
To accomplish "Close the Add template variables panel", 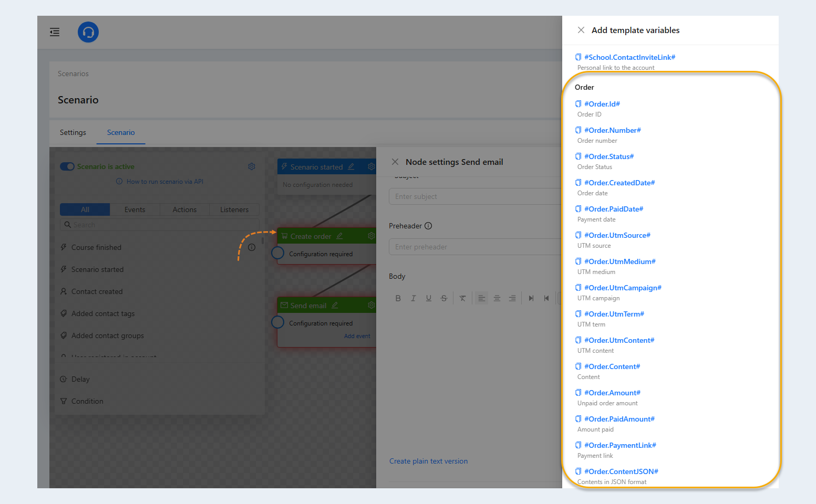I will coord(581,30).
